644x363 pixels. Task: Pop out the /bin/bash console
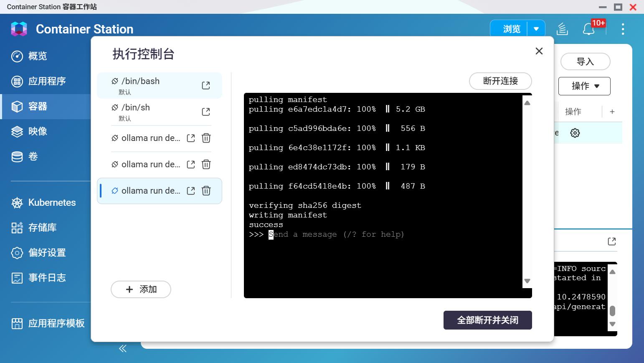(x=206, y=85)
